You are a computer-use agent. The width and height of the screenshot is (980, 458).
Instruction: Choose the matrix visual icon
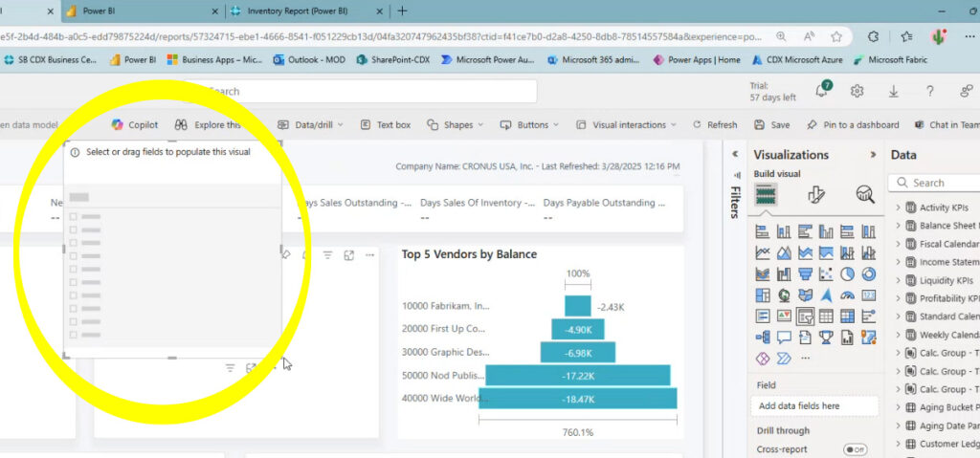click(848, 316)
